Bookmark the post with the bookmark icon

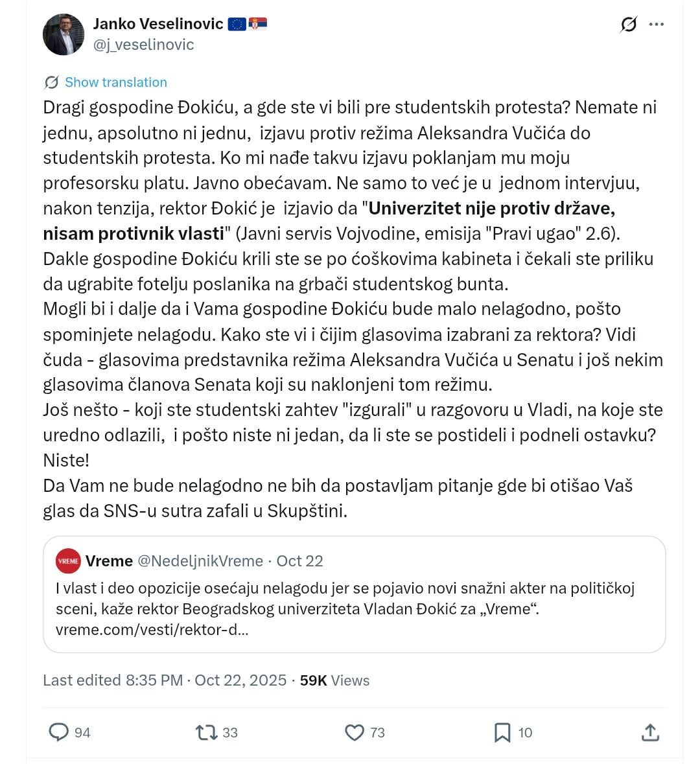pos(502,732)
